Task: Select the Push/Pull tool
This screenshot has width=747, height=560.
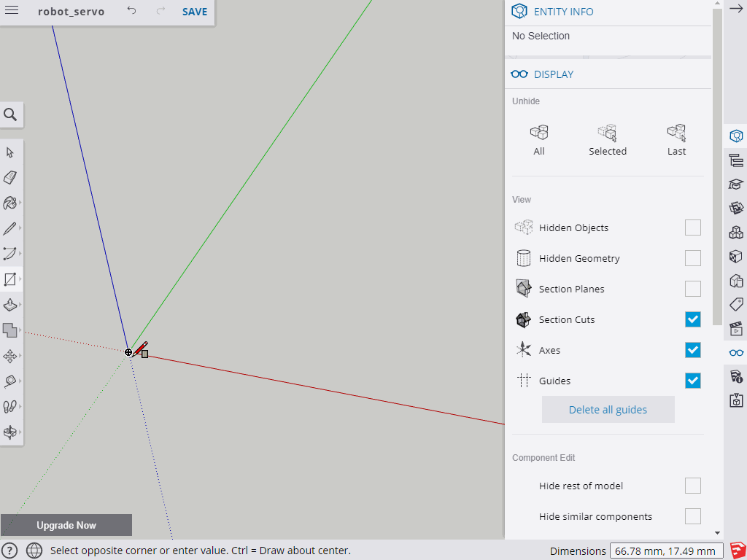Action: (10, 305)
